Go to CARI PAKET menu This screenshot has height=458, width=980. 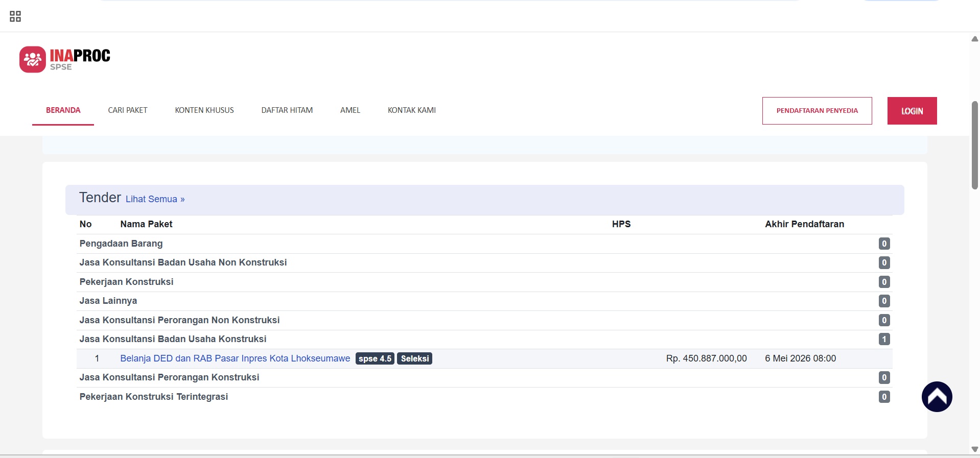(x=128, y=110)
